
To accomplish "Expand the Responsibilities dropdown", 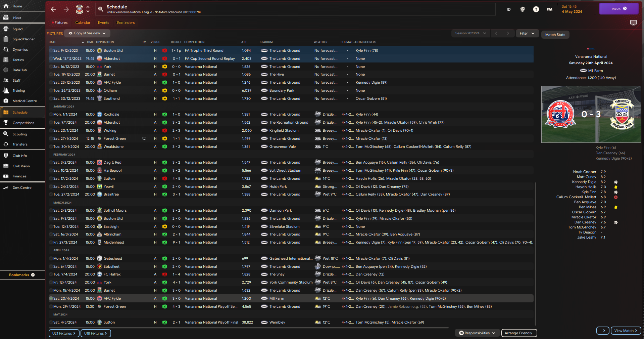I will point(477,333).
